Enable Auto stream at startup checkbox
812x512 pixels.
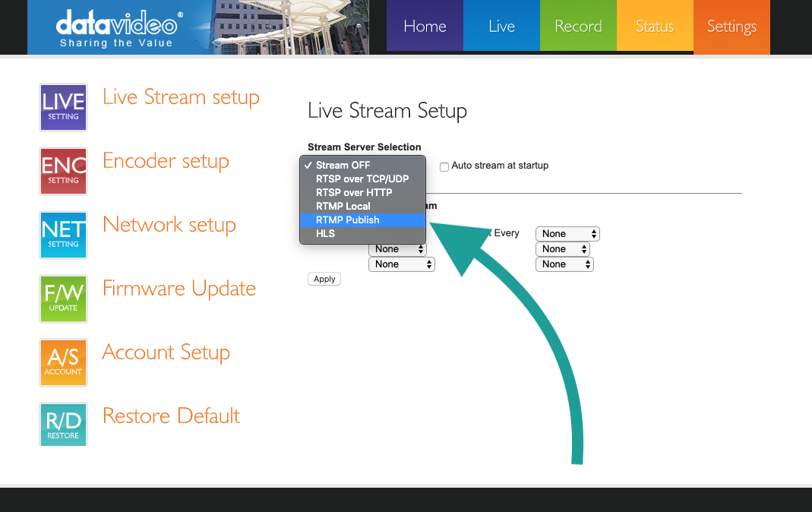click(x=444, y=166)
